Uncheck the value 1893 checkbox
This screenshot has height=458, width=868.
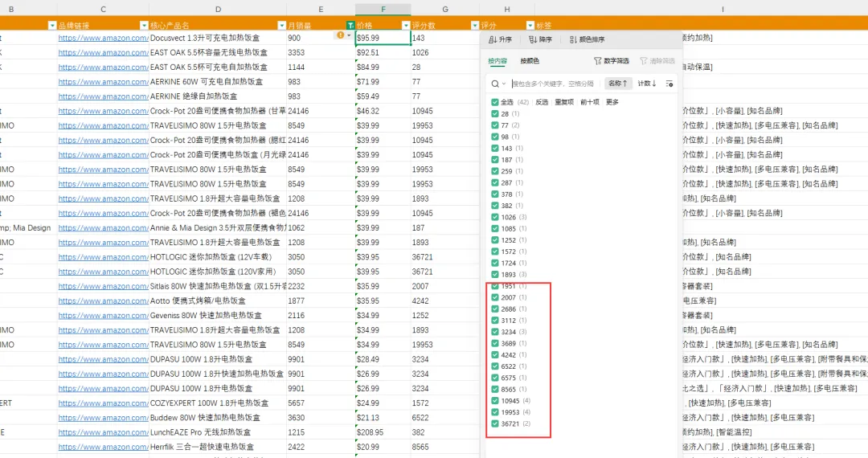click(x=495, y=274)
